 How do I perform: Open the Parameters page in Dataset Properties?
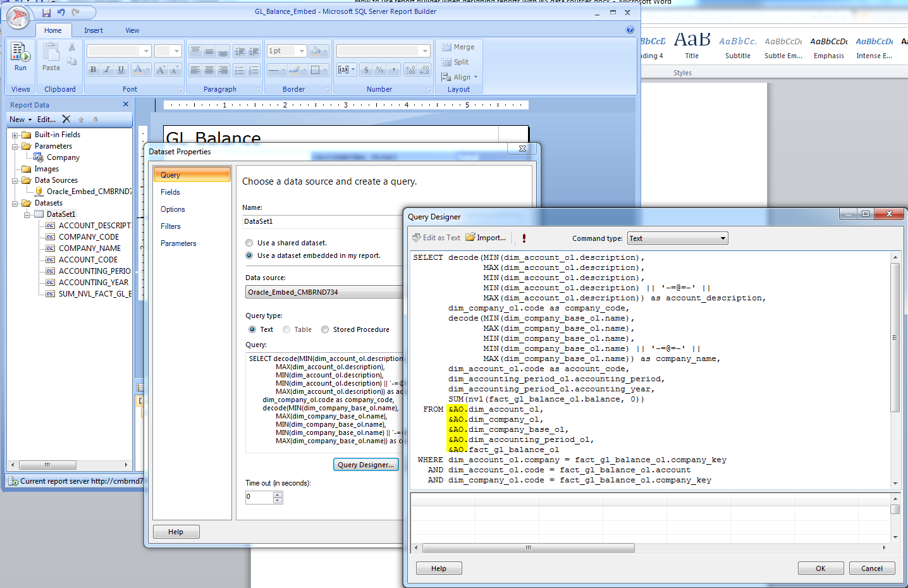click(192, 243)
